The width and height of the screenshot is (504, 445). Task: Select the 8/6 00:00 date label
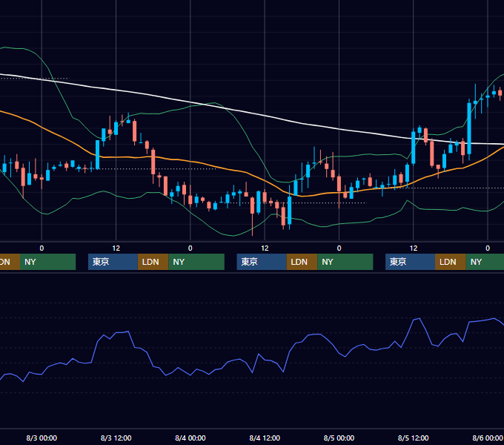[x=488, y=438]
